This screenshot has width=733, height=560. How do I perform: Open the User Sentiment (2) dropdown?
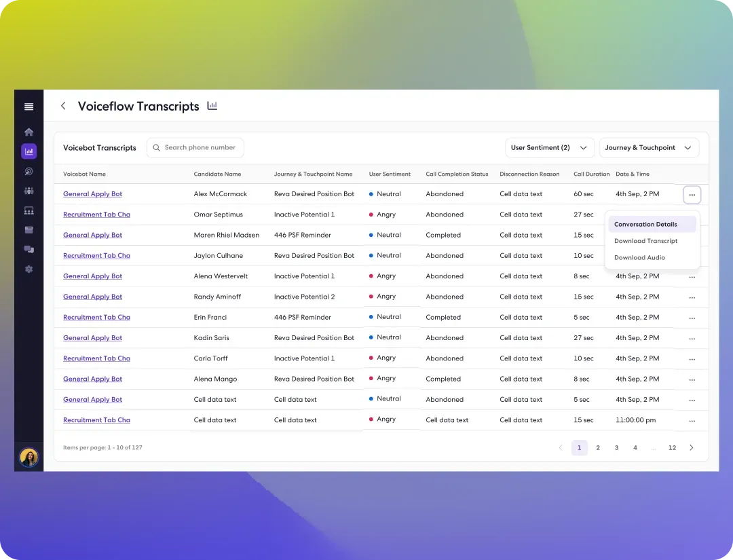[549, 148]
